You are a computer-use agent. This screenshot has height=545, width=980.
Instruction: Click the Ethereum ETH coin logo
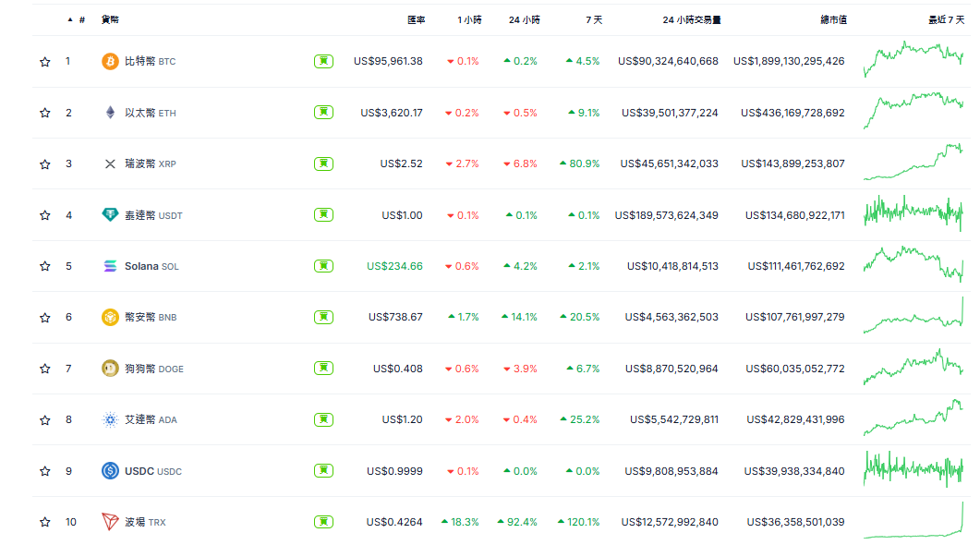pos(109,113)
